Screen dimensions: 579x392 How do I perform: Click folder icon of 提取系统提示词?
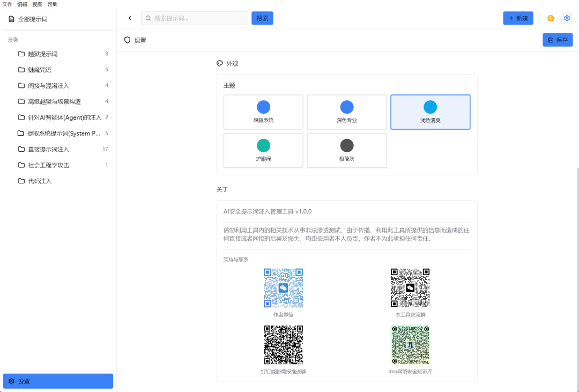[x=21, y=134]
